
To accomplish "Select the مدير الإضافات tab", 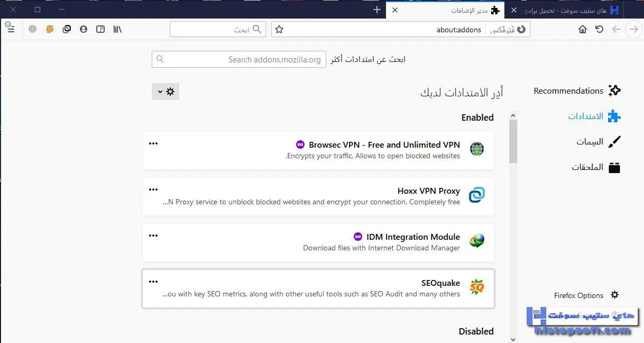I will click(x=446, y=10).
